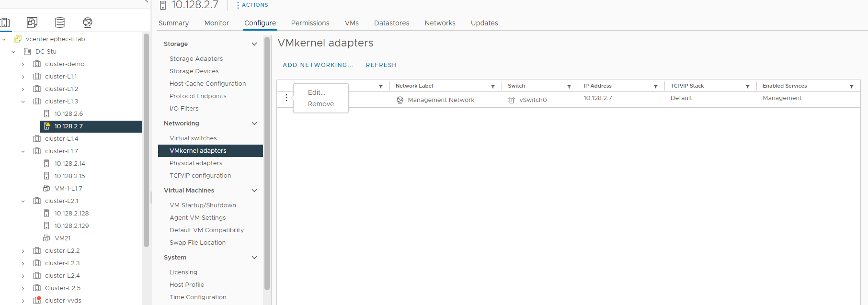Filter the Network Label column
This screenshot has height=305, width=868.
[493, 86]
